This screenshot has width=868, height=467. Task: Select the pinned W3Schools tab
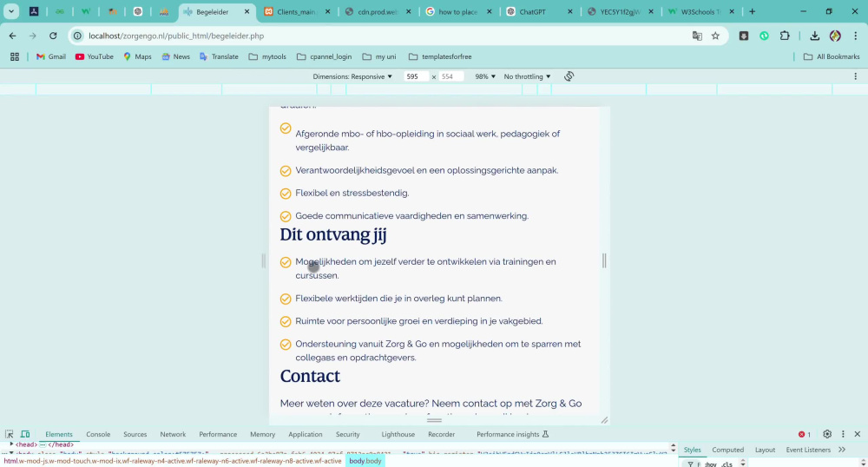86,11
